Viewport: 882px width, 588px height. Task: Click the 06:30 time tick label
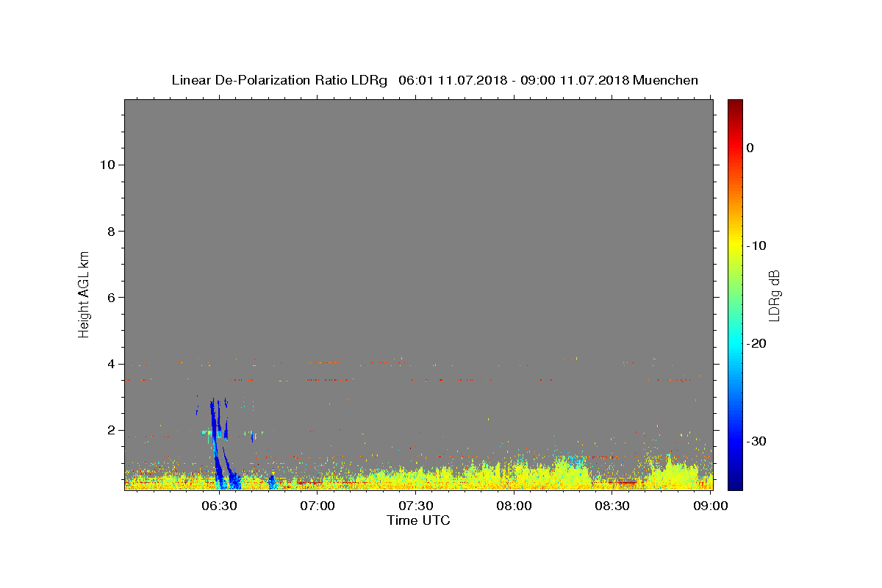[x=220, y=506]
